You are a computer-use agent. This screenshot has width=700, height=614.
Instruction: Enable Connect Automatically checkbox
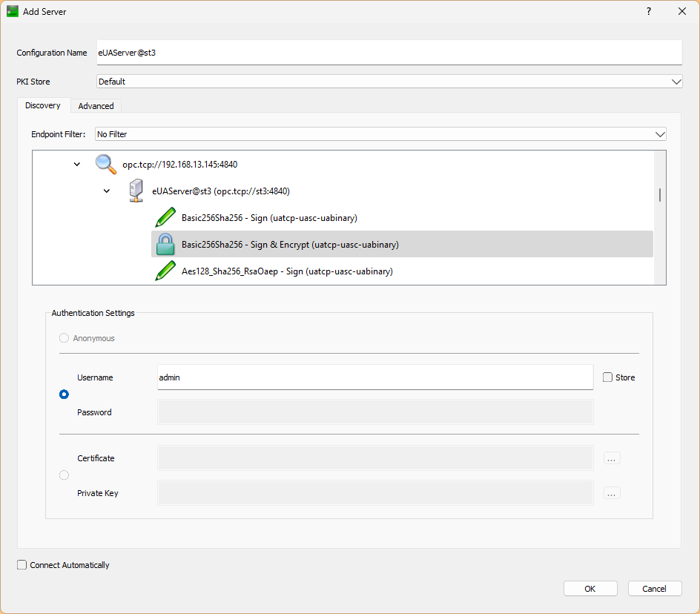(x=22, y=565)
